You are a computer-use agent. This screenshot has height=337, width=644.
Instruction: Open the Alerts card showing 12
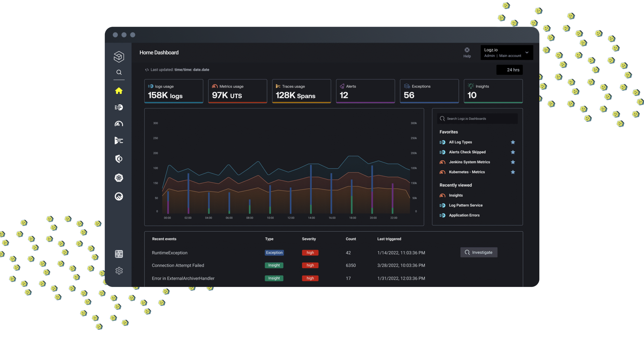[365, 91]
